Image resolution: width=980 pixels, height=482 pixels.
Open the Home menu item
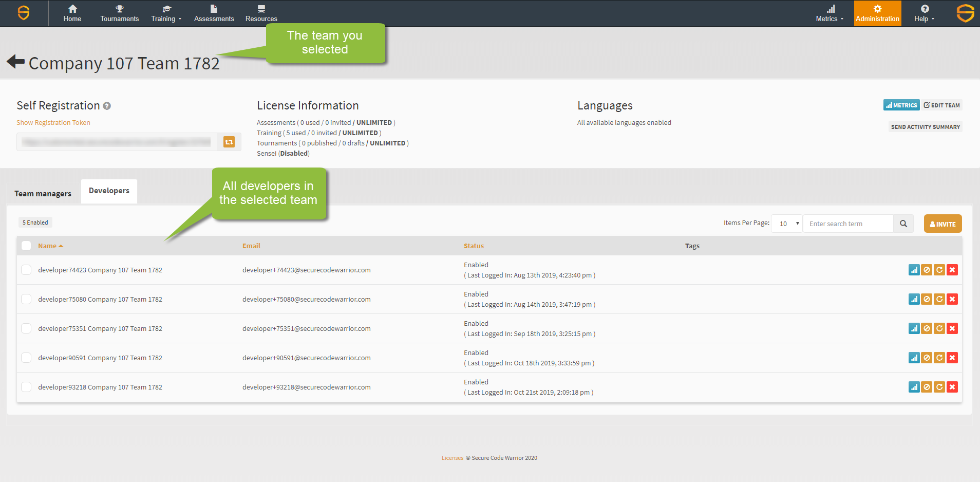pos(72,13)
